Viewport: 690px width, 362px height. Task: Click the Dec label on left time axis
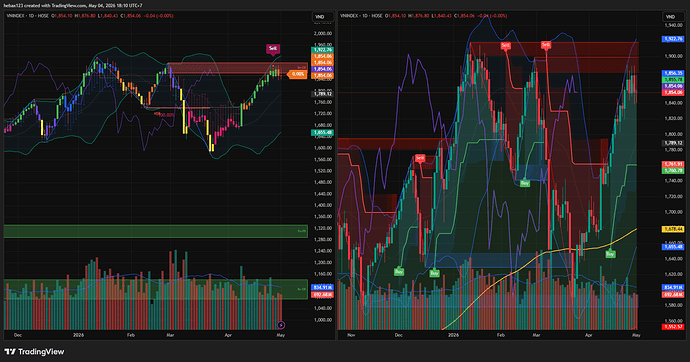(18, 335)
